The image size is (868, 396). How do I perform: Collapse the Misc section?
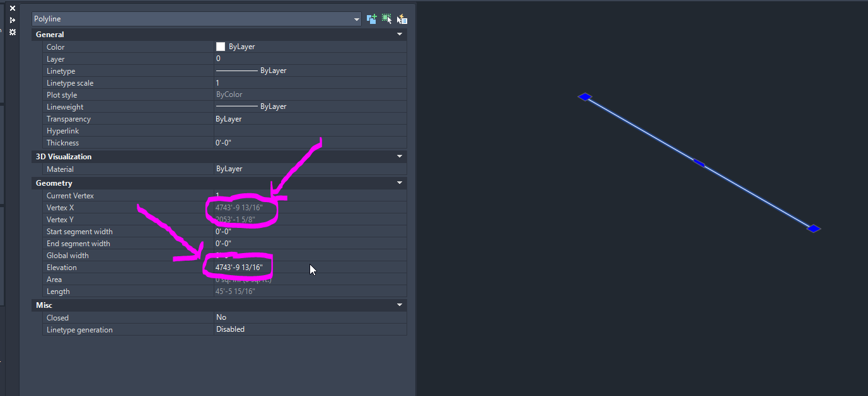point(399,305)
